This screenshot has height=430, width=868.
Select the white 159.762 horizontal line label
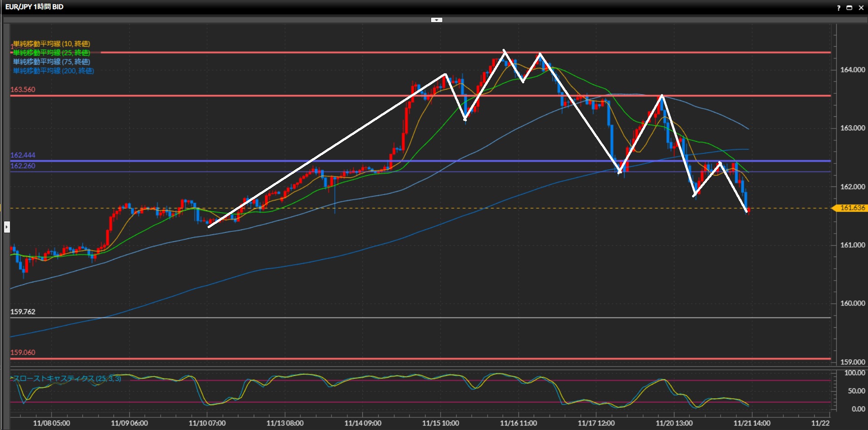[23, 312]
